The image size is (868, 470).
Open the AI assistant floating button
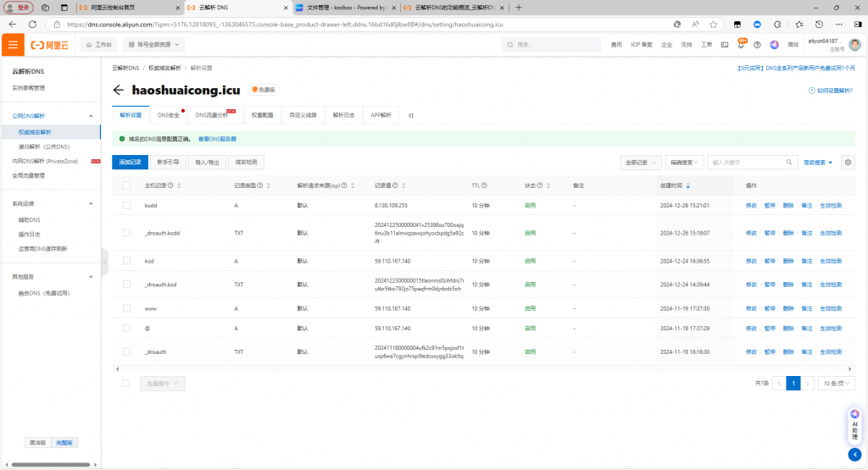pyautogui.click(x=854, y=427)
